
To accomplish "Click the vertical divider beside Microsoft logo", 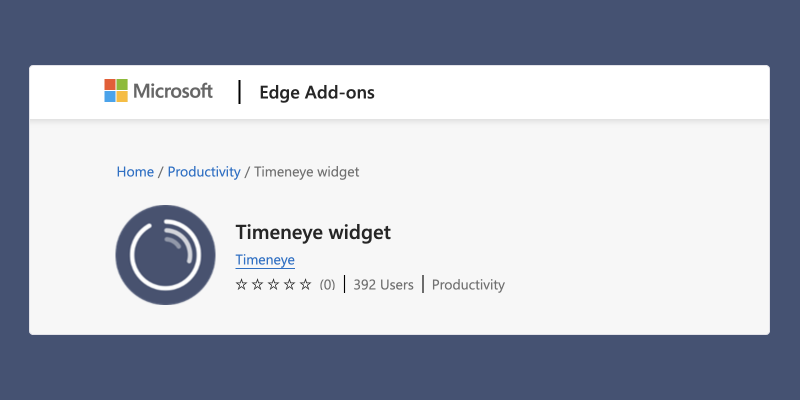I will pyautogui.click(x=239, y=92).
